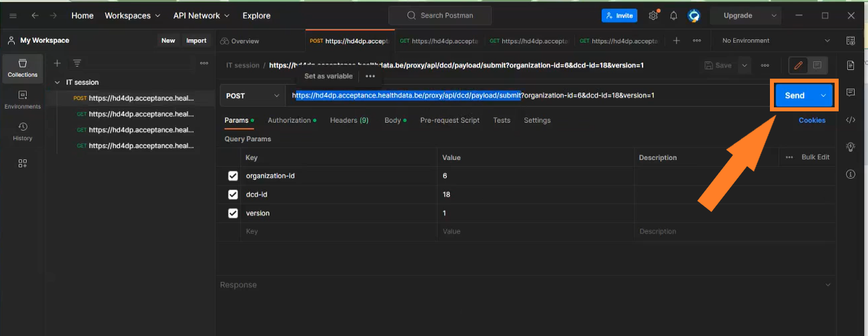The image size is (868, 336).
Task: Open the request comments icon
Action: (x=851, y=92)
